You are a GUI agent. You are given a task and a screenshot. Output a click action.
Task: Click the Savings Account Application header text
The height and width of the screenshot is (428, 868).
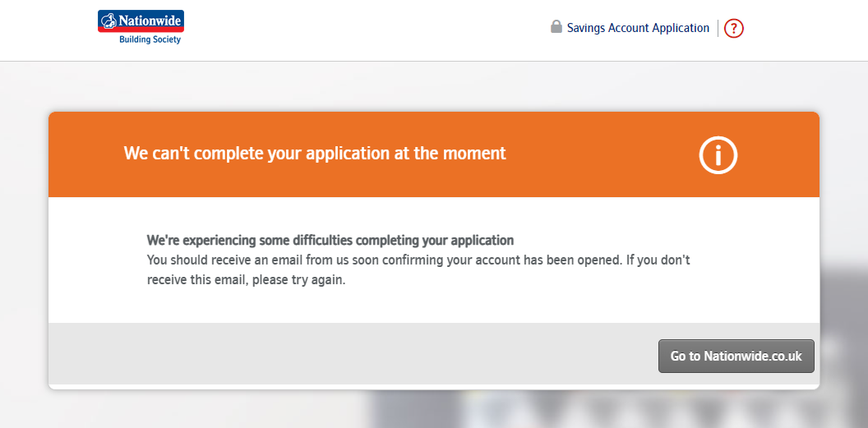tap(638, 28)
